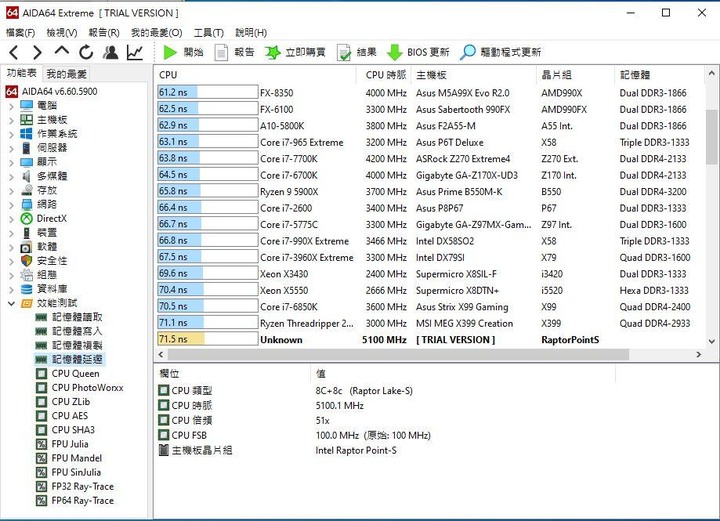Select the 記憶體讀取 memory read icon

pyautogui.click(x=41, y=317)
